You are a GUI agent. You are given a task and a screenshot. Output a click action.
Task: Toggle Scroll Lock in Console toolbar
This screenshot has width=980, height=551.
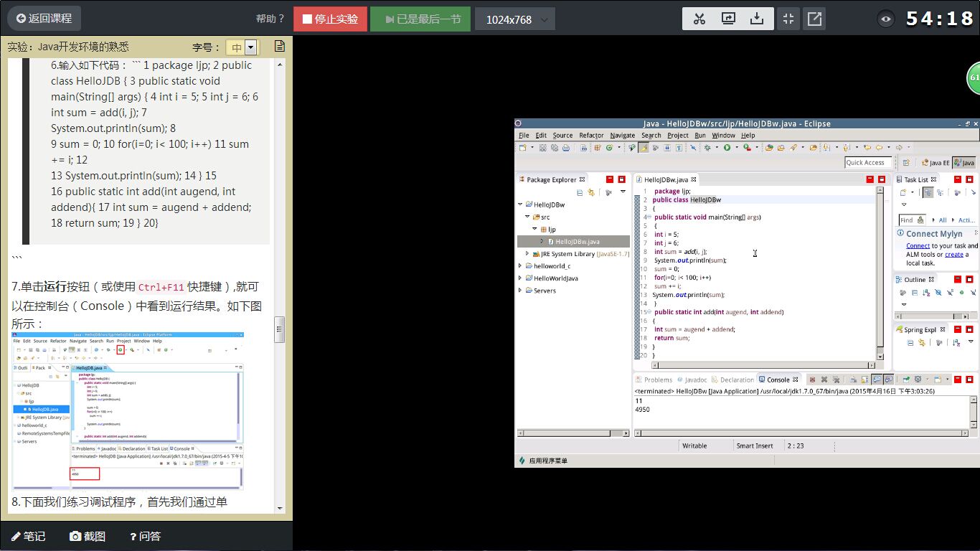(x=864, y=380)
